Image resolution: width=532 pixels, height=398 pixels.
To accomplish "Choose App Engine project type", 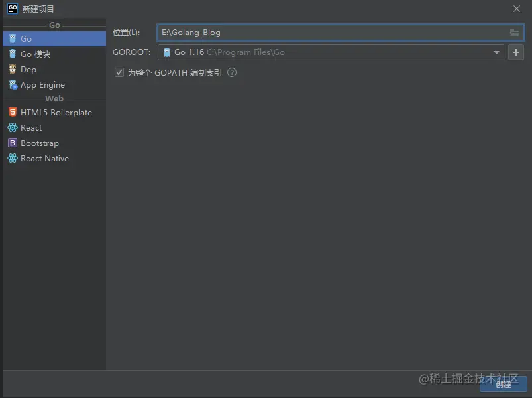I will 54,84.
